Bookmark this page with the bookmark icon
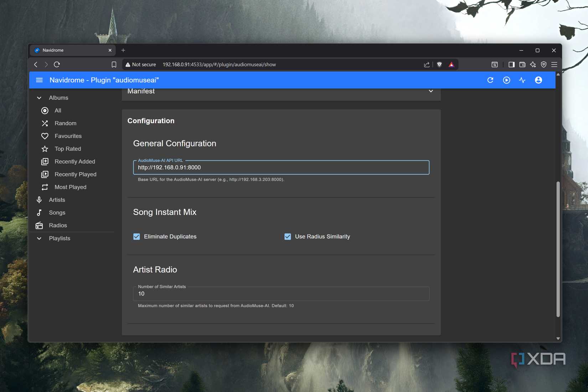This screenshot has height=392, width=588. 114,65
